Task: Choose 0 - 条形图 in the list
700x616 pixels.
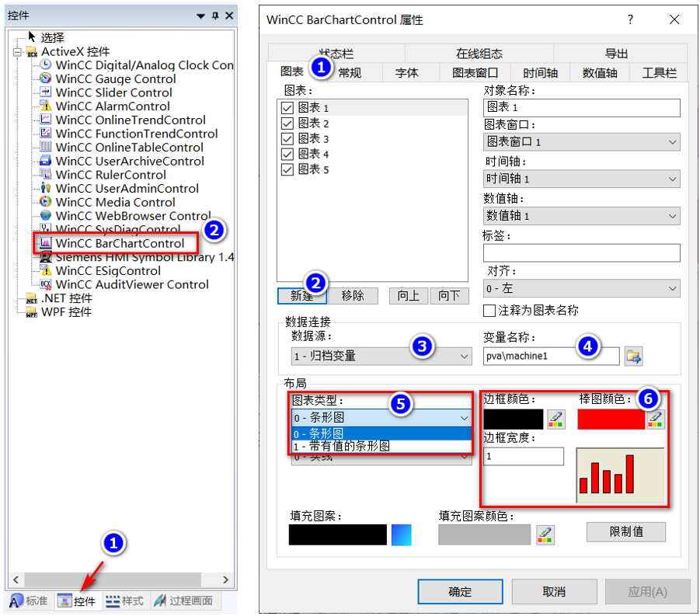Action: coord(381,433)
